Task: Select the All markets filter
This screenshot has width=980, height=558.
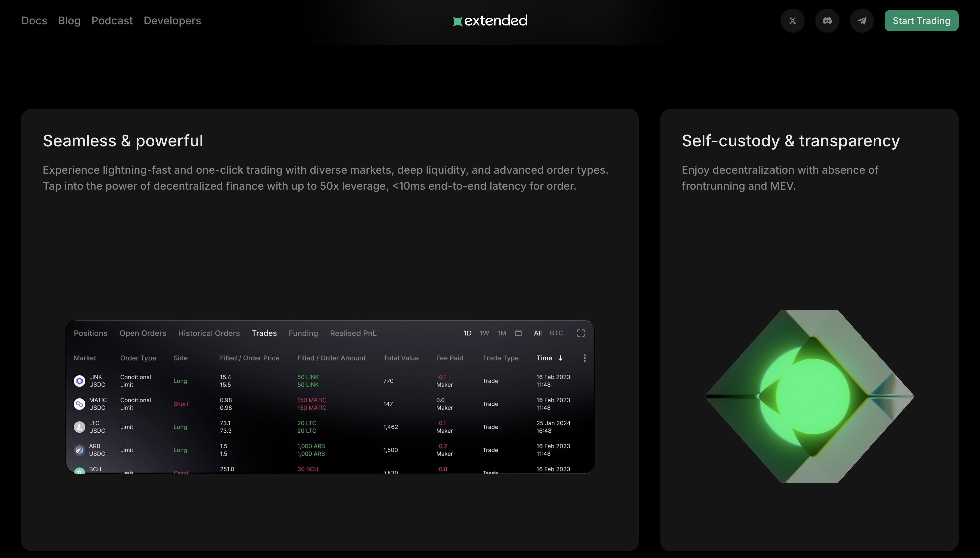Action: (x=538, y=333)
